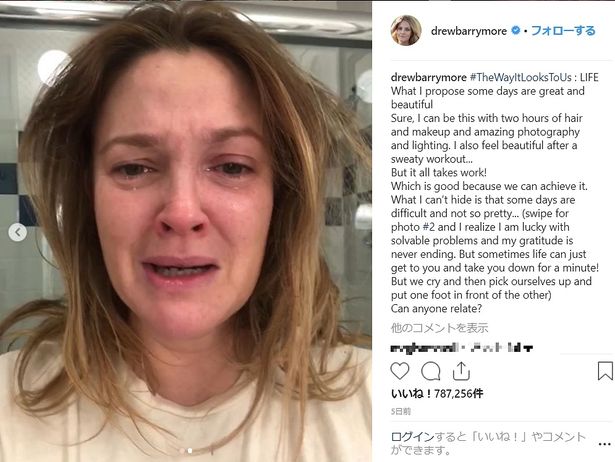This screenshot has width=615, height=462.
Task: Click the ログイン login link
Action: point(412,437)
